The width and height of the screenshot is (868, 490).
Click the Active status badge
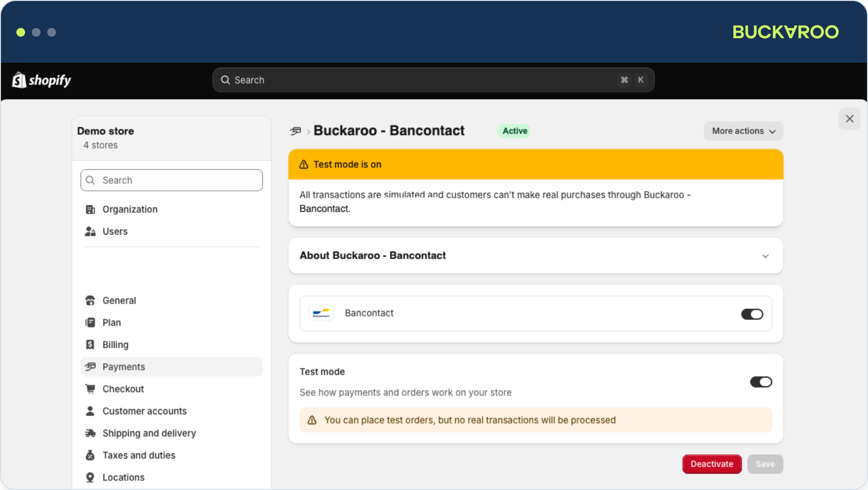pos(515,131)
